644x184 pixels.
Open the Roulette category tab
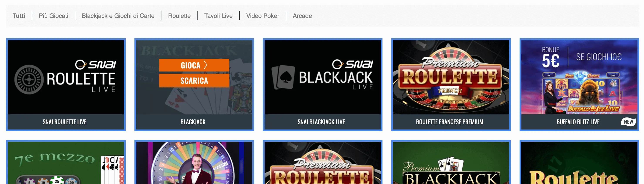coord(179,16)
